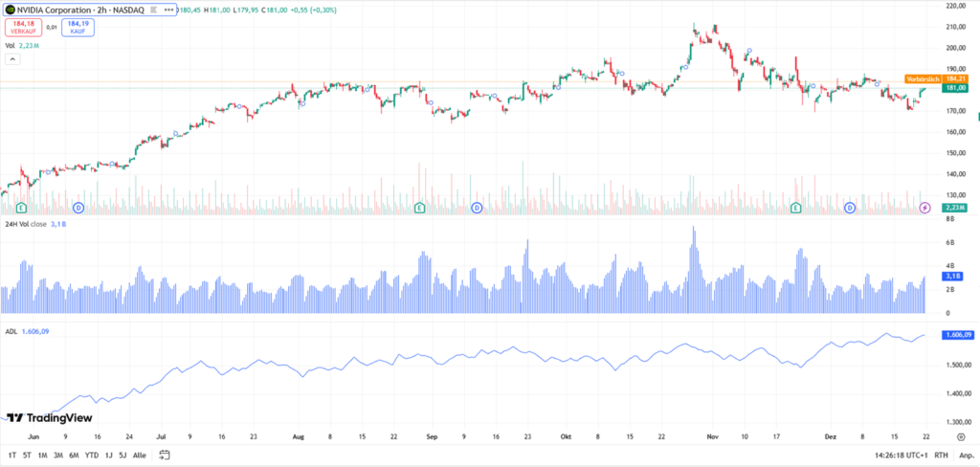Switch the range to 1J
This screenshot has height=467, width=980.
tap(109, 456)
